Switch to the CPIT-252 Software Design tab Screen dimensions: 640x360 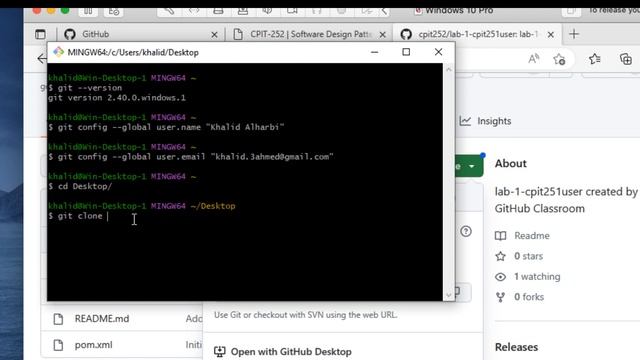(309, 34)
